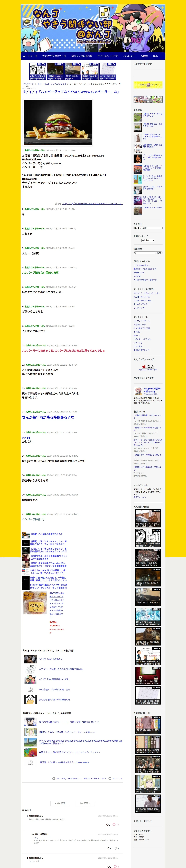186x868 pixels.
Task: Open top thumbnail with 3187PV
Action: (x=38, y=71)
